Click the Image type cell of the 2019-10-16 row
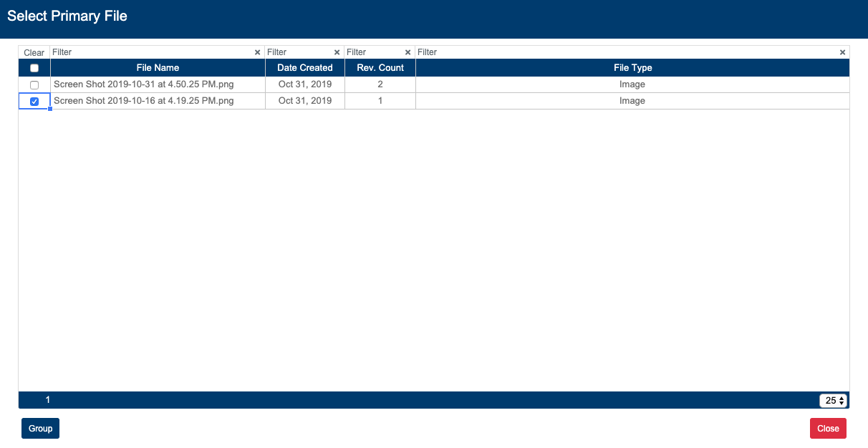 [x=632, y=101]
